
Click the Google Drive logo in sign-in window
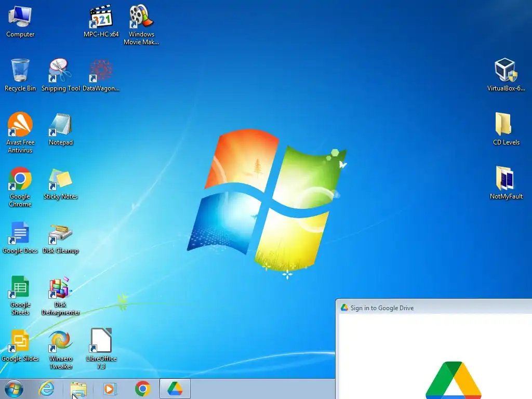point(453,380)
